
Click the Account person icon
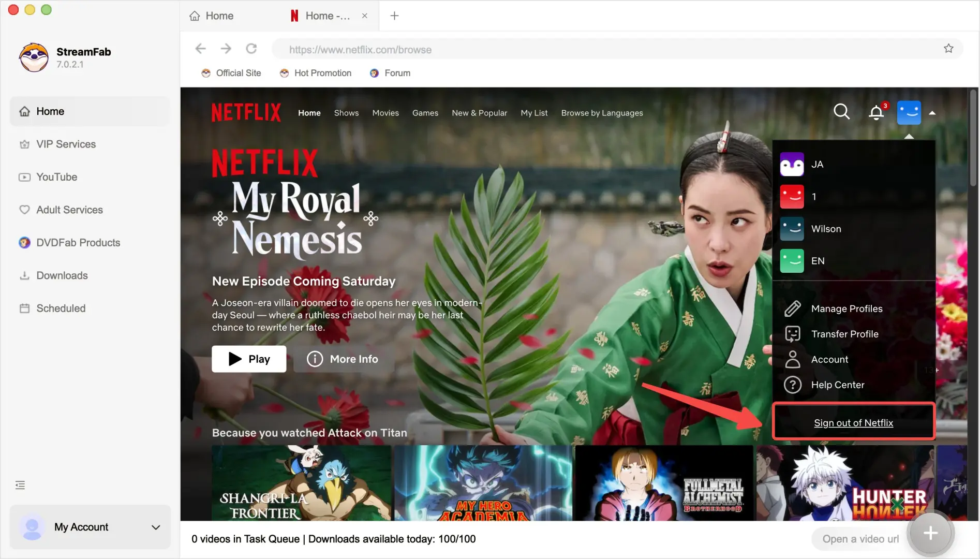(793, 359)
